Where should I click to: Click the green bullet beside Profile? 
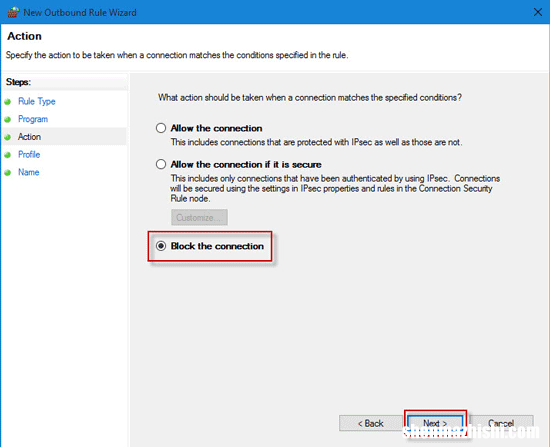pos(8,155)
